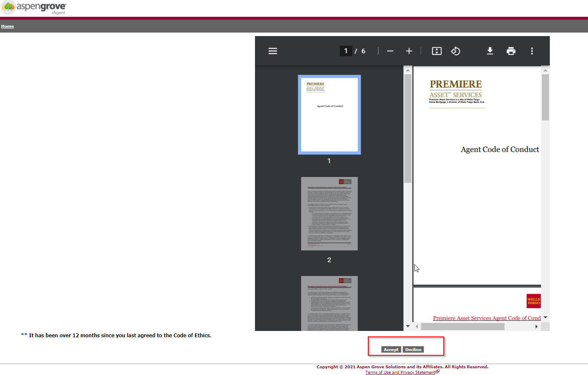Open the PDF more actions menu
The image size is (588, 375).
pyautogui.click(x=532, y=51)
